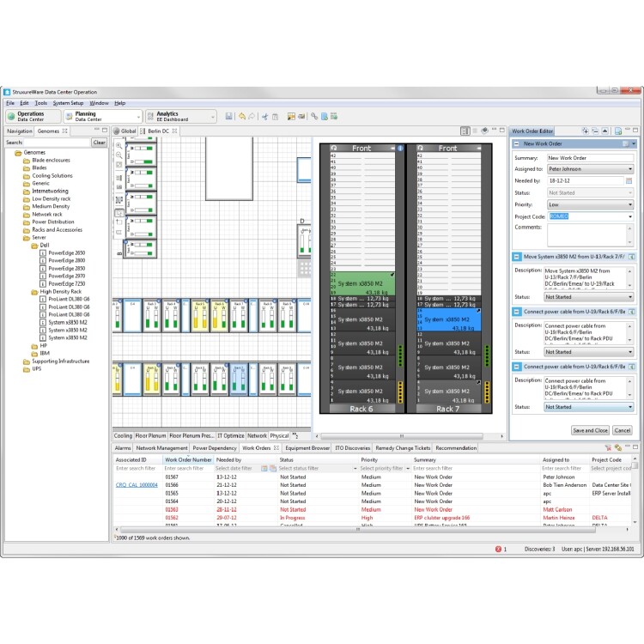
Task: Open the System Setup menu
Action: (x=68, y=103)
